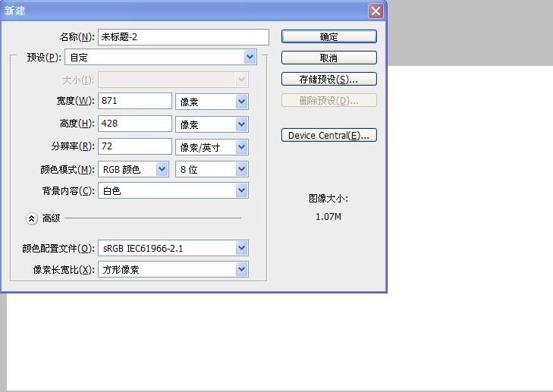This screenshot has width=553, height=392.
Task: Click the 确定 (OK) button
Action: click(328, 36)
